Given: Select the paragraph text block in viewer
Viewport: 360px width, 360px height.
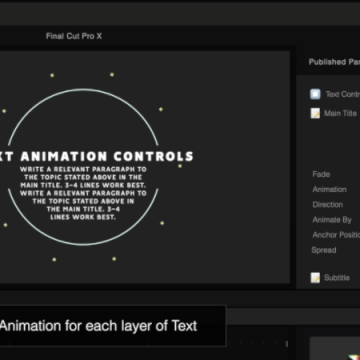Looking at the screenshot, I should [x=83, y=193].
